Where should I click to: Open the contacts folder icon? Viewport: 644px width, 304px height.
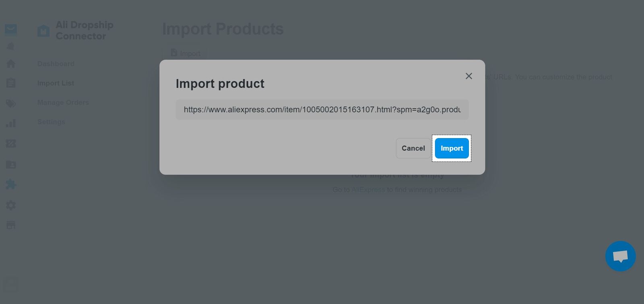click(10, 164)
